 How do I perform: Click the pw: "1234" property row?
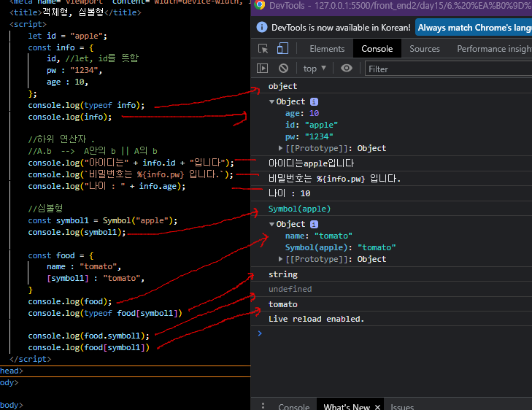[309, 136]
